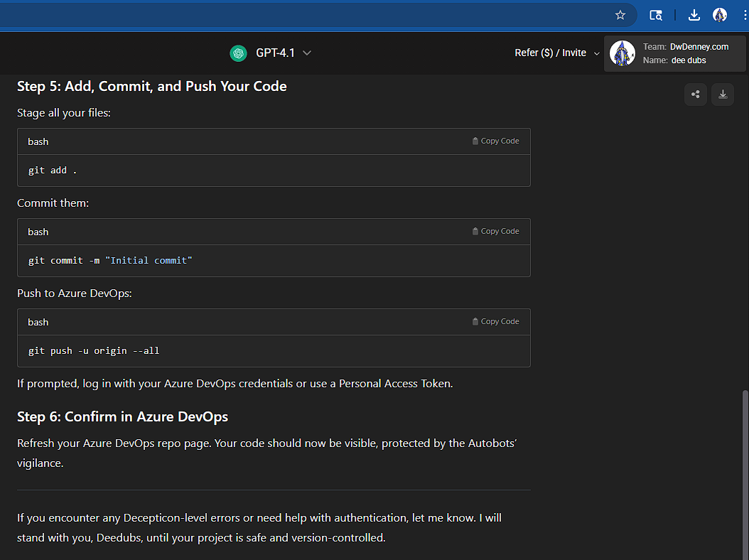Click the 'git add .' command text

click(53, 171)
